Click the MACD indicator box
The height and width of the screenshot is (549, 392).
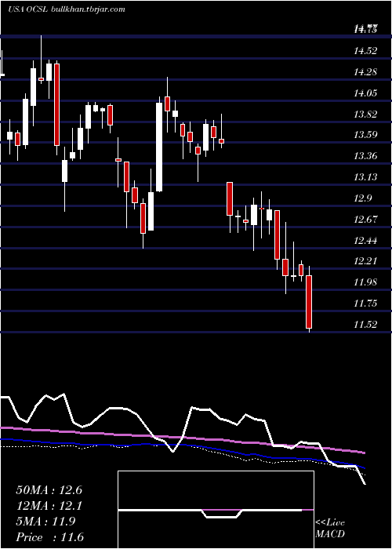point(216,510)
